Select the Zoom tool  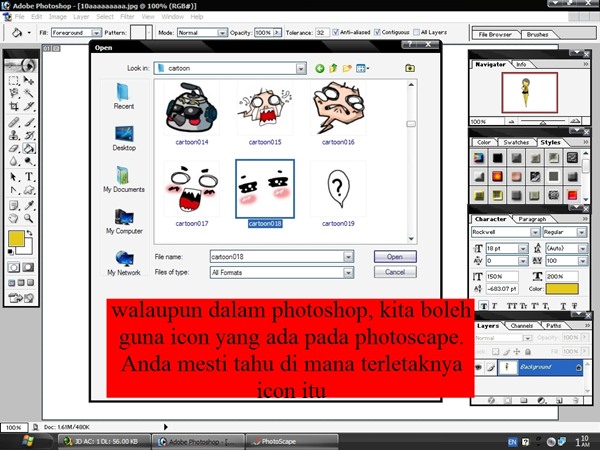coord(29,218)
